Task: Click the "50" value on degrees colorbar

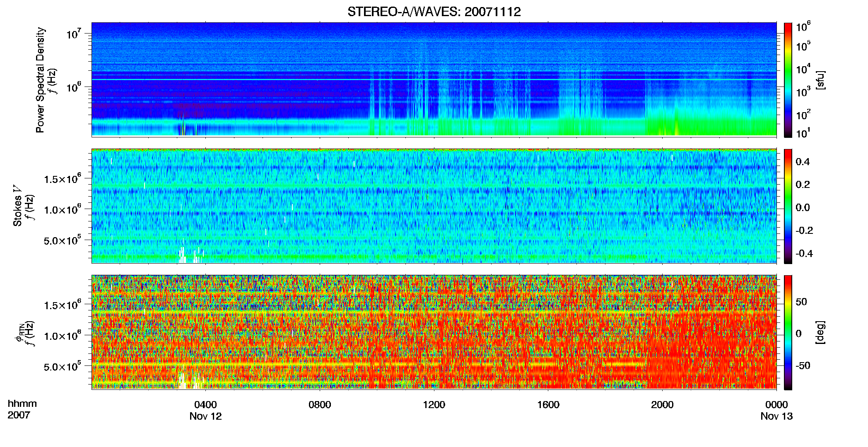Action: point(801,302)
